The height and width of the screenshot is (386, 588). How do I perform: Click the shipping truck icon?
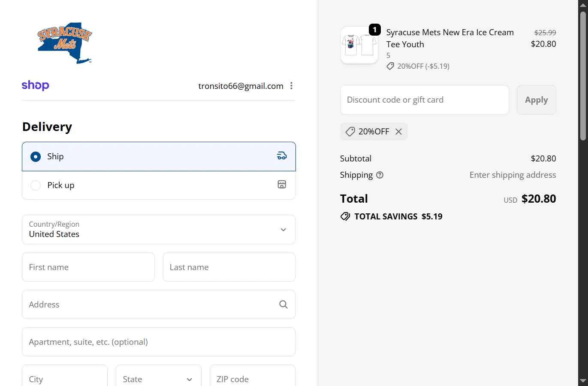click(x=282, y=156)
